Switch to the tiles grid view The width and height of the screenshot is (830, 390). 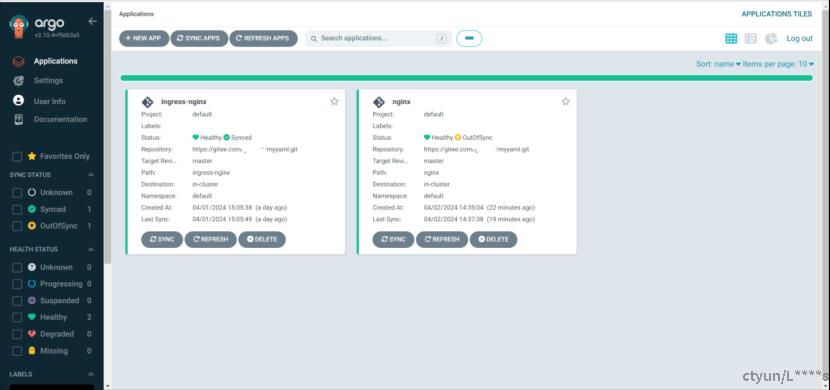731,39
